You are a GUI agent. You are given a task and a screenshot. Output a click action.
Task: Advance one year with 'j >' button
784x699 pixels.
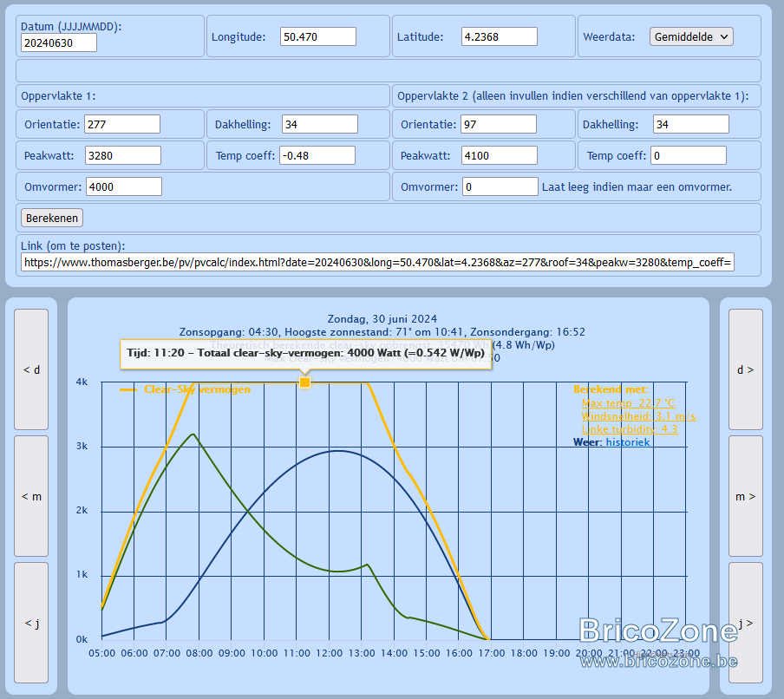(x=746, y=623)
